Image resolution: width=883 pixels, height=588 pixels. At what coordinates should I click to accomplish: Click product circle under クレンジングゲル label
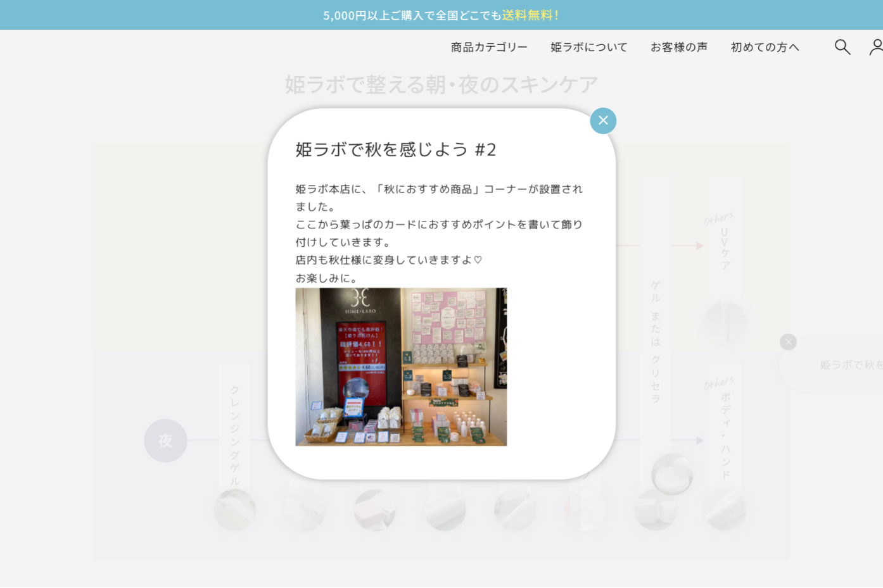234,510
